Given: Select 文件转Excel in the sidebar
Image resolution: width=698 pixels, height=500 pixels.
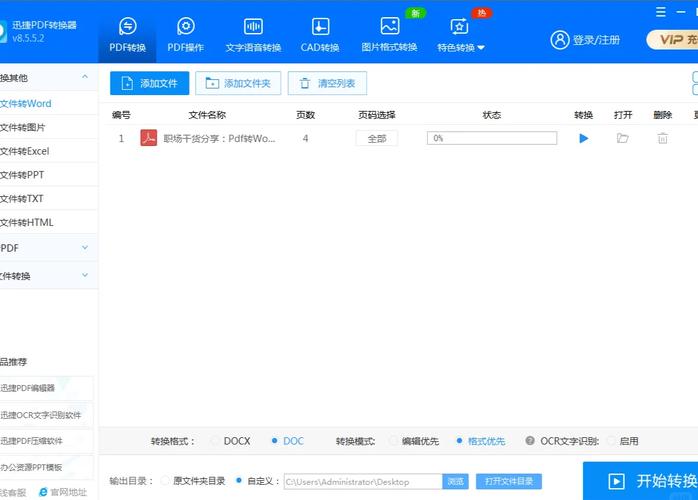Looking at the screenshot, I should click(25, 151).
